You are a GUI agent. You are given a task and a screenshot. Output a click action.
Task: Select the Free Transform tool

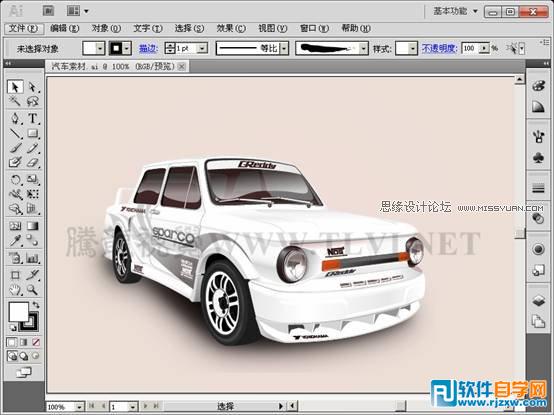tap(33, 194)
